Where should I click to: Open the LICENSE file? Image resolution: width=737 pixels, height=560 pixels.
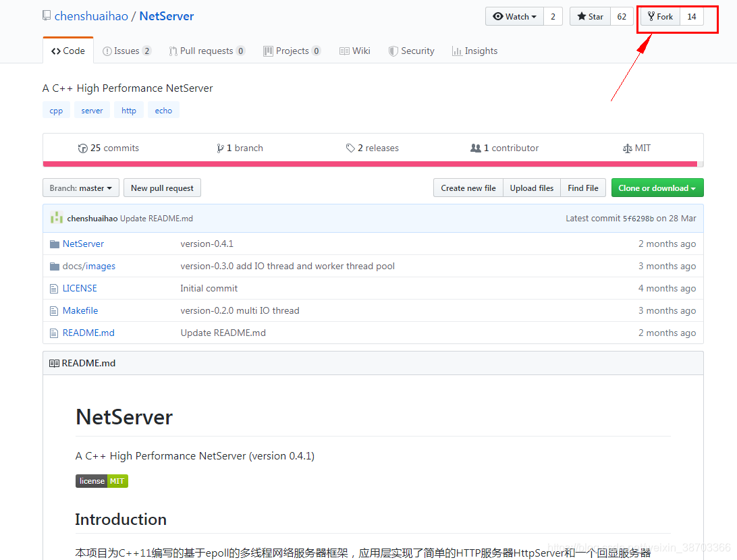point(80,289)
